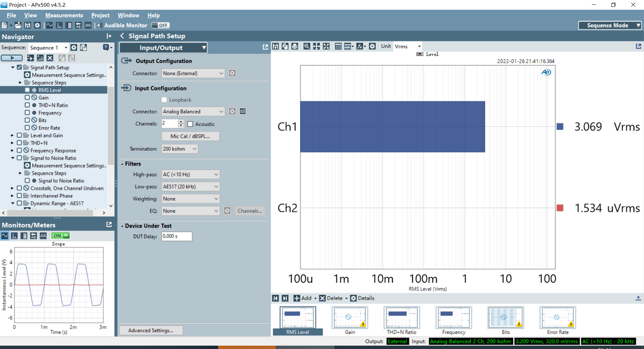644x349 pixels.
Task: Select the FFT icon in Monitors/Meters toolbar
Action: point(14,236)
